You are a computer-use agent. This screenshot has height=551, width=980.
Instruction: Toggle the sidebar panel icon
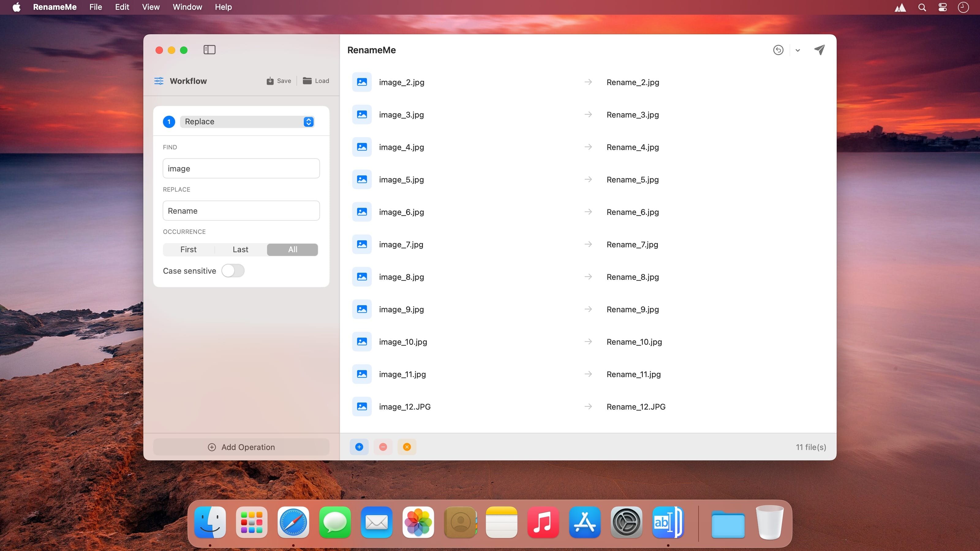209,50
